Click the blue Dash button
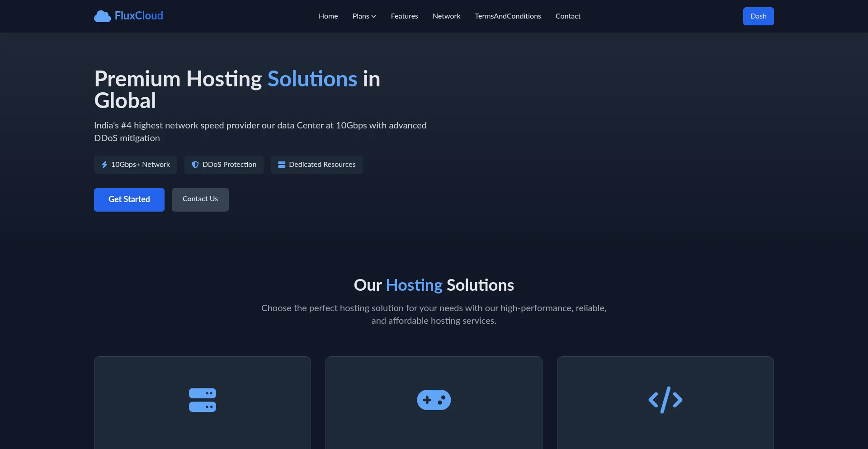The image size is (868, 449). click(758, 16)
